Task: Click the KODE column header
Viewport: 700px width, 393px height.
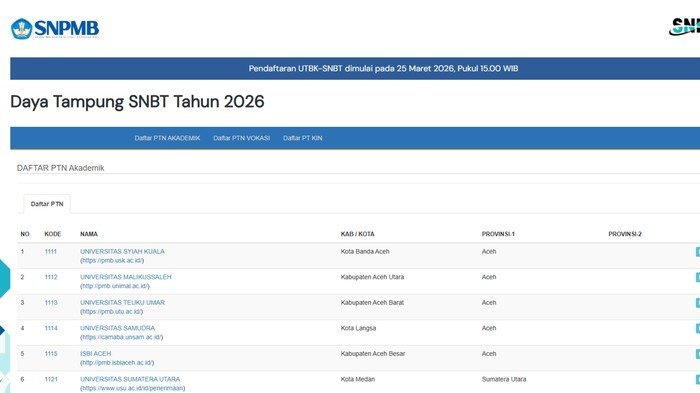Action: [x=53, y=234]
